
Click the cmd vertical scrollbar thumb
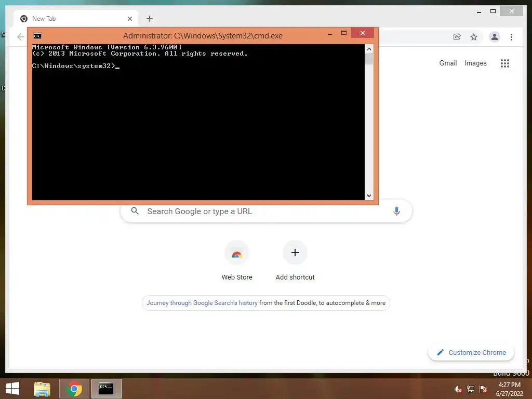point(369,59)
